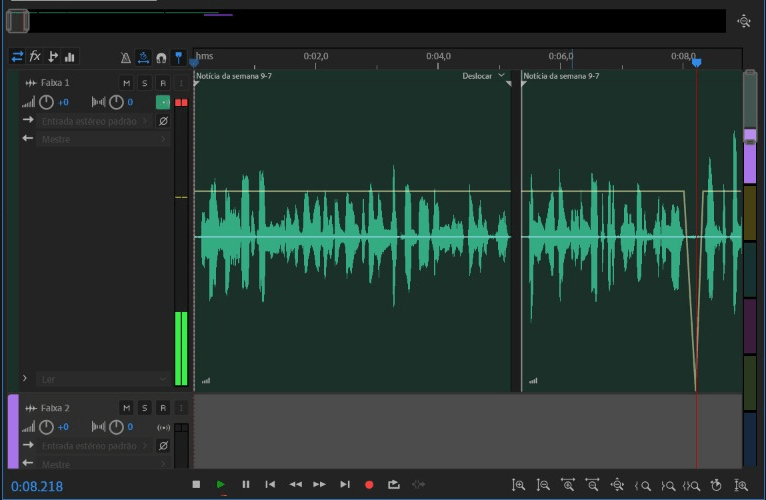
Task: Zoom to selection icon
Action: [691, 485]
